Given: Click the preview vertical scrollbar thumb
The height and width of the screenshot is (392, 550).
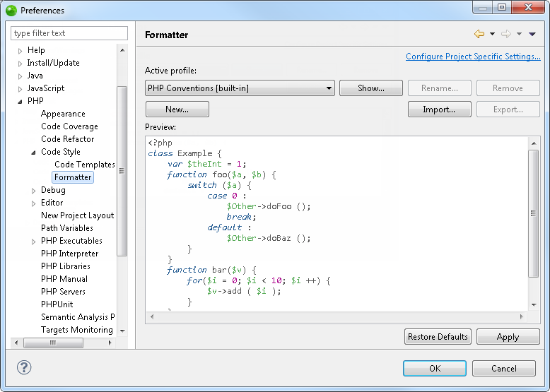Looking at the screenshot, I should [x=534, y=213].
